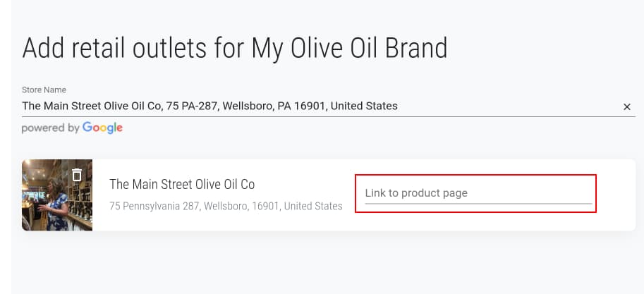Clear the Store Name search field

[x=627, y=106]
